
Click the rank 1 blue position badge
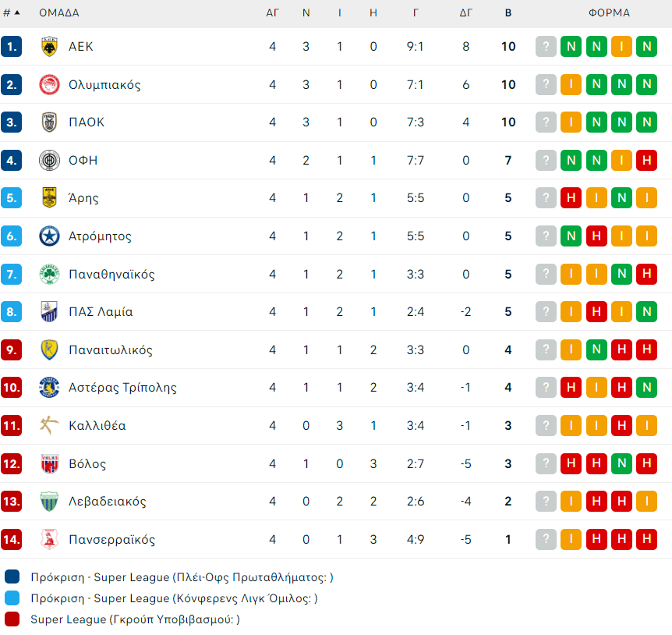[12, 46]
